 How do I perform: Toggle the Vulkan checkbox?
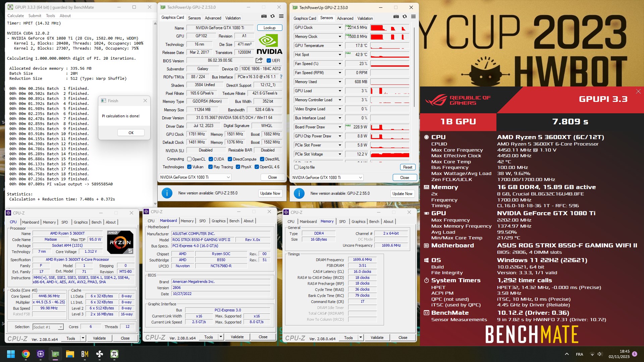coord(189,167)
